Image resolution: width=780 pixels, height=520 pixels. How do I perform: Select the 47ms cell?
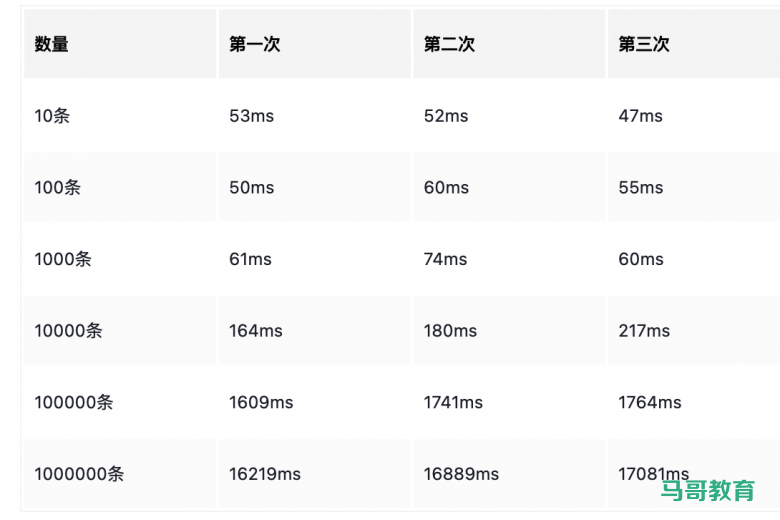coord(640,116)
